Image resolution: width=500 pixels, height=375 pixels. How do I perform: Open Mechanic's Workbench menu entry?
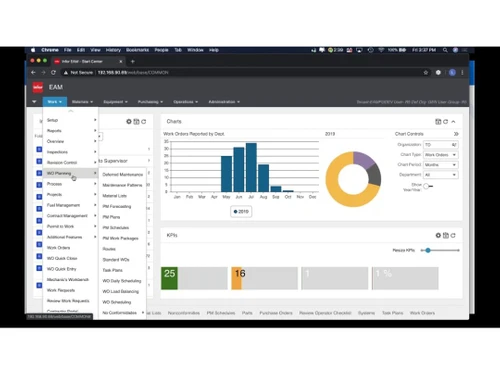tap(71, 280)
